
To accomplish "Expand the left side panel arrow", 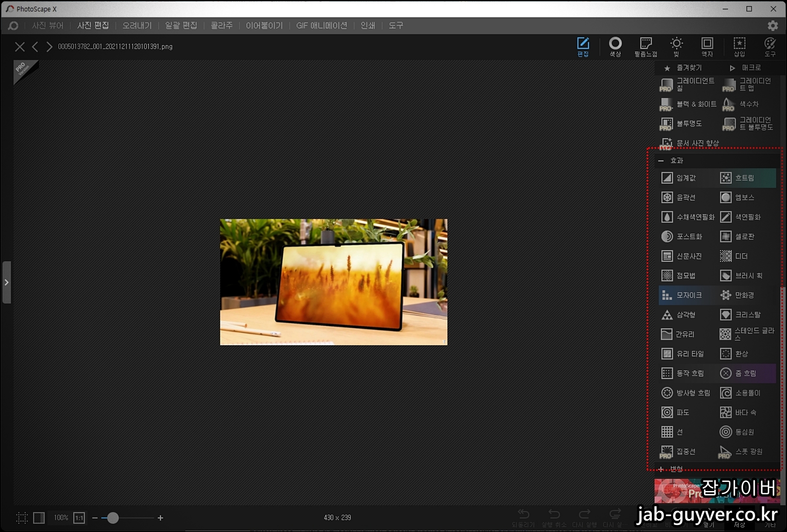I will tap(7, 283).
